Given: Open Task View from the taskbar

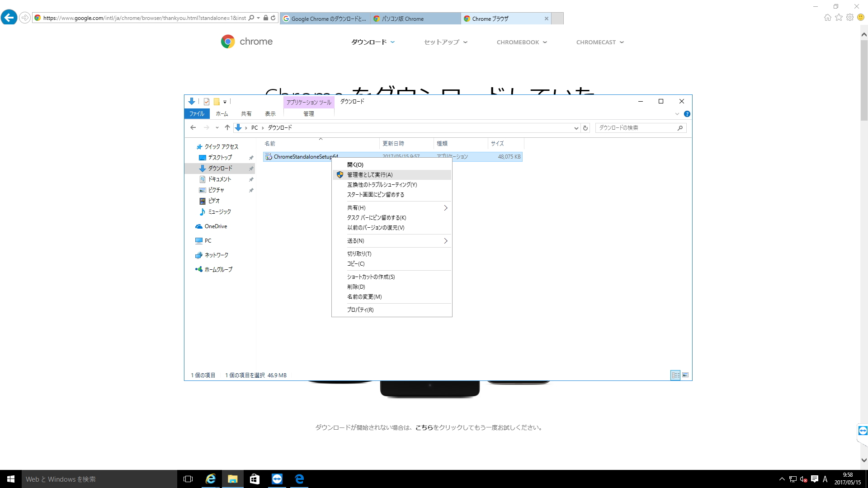Looking at the screenshot, I should tap(188, 479).
